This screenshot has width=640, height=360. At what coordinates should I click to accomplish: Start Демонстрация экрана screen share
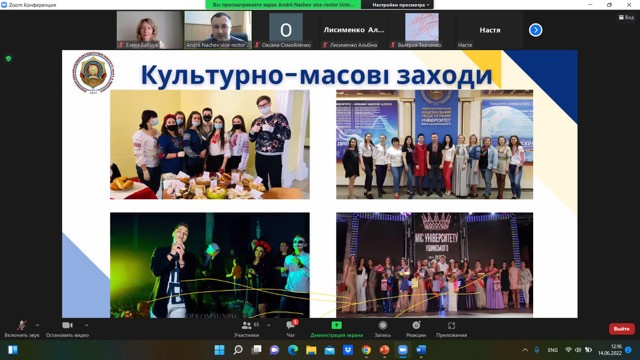point(336,329)
